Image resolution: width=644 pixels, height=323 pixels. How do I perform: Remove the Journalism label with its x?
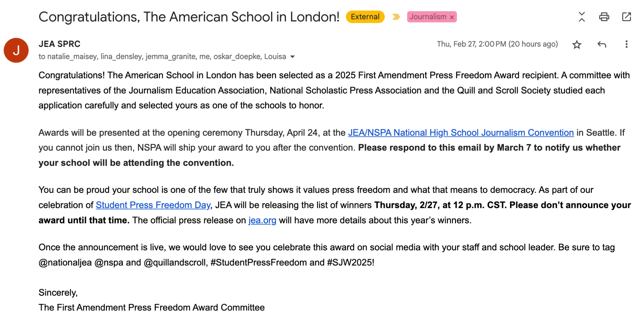click(452, 17)
